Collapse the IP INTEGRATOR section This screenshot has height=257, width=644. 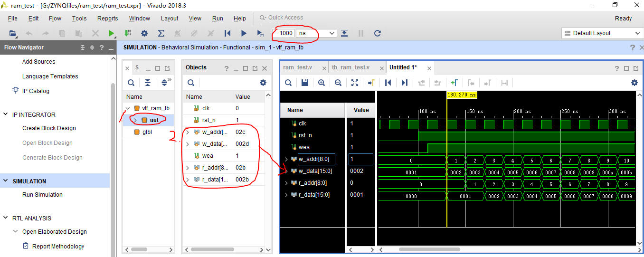(6, 114)
